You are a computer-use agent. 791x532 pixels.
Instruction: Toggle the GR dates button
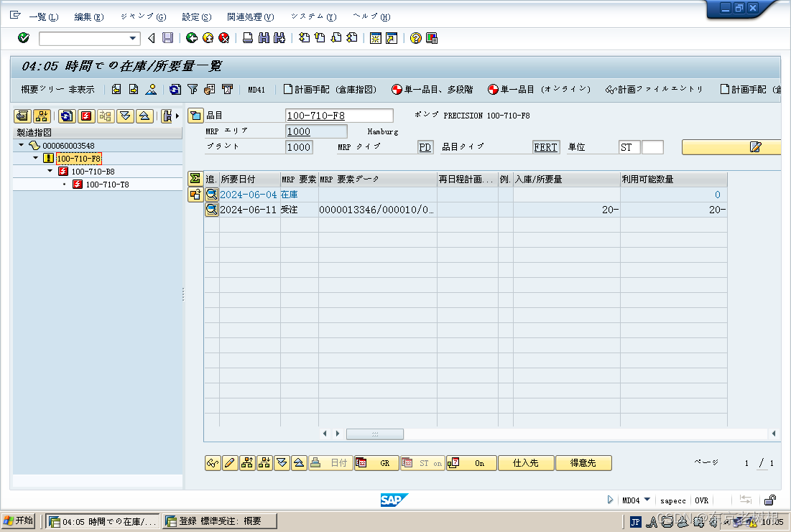[x=377, y=463]
